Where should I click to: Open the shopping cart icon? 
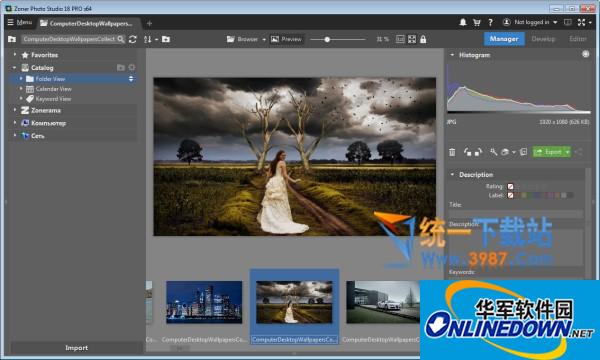tap(476, 22)
